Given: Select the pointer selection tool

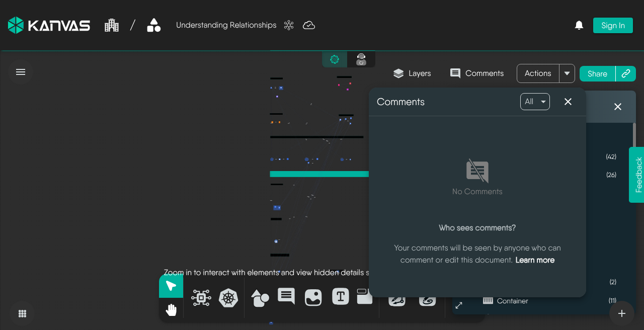Looking at the screenshot, I should (x=171, y=286).
